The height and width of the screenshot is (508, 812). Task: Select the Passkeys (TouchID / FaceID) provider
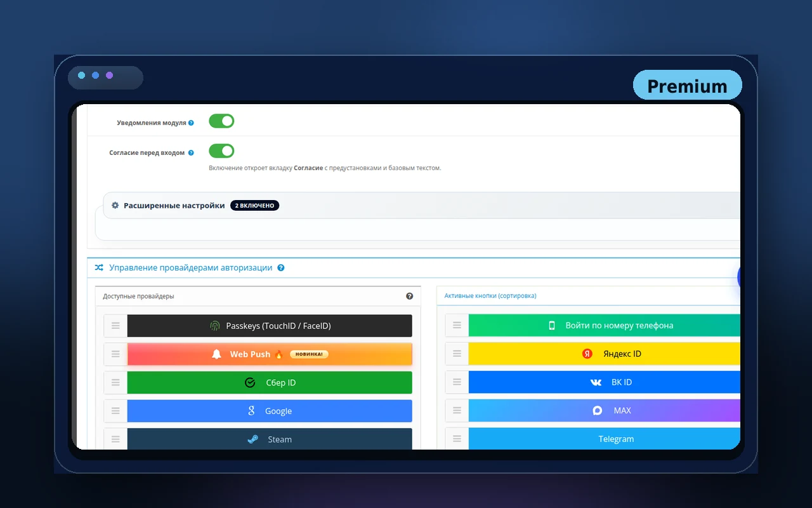point(270,326)
